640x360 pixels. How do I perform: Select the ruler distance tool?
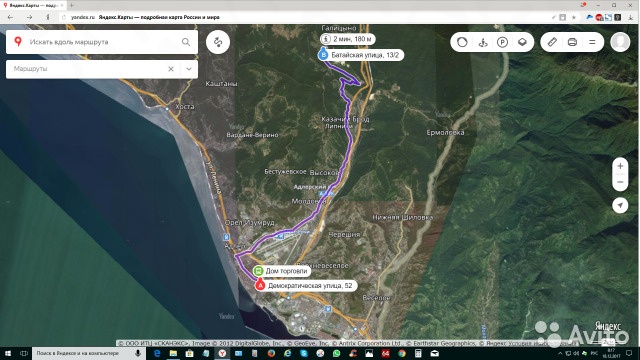pos(552,42)
